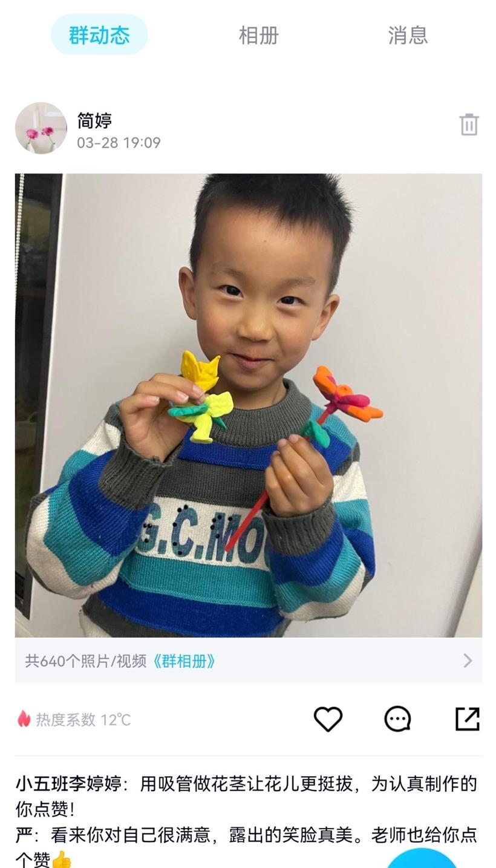Tap the 共640个照片/视频 label
This screenshot has height=868, width=496.
(86, 661)
